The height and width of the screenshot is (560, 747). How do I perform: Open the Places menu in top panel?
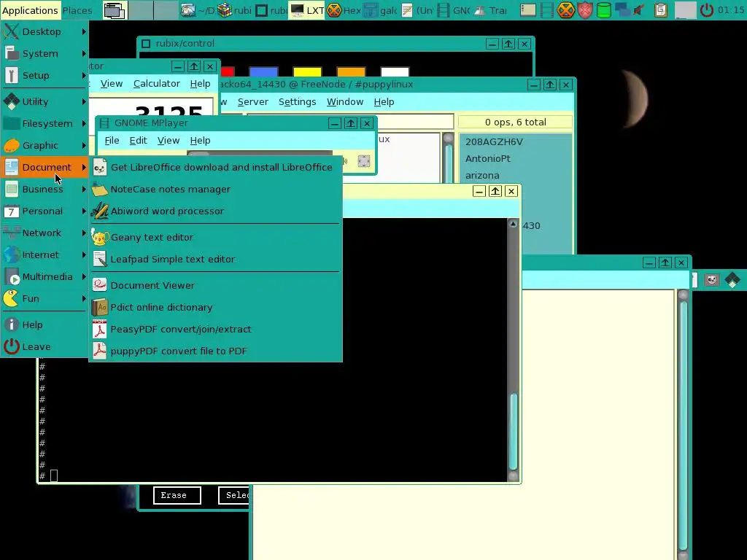77,10
